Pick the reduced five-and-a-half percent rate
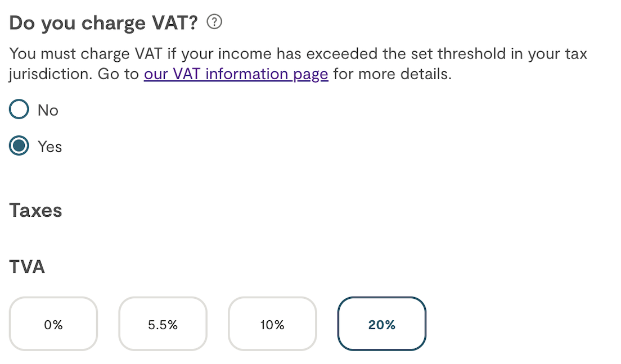 pyautogui.click(x=163, y=324)
